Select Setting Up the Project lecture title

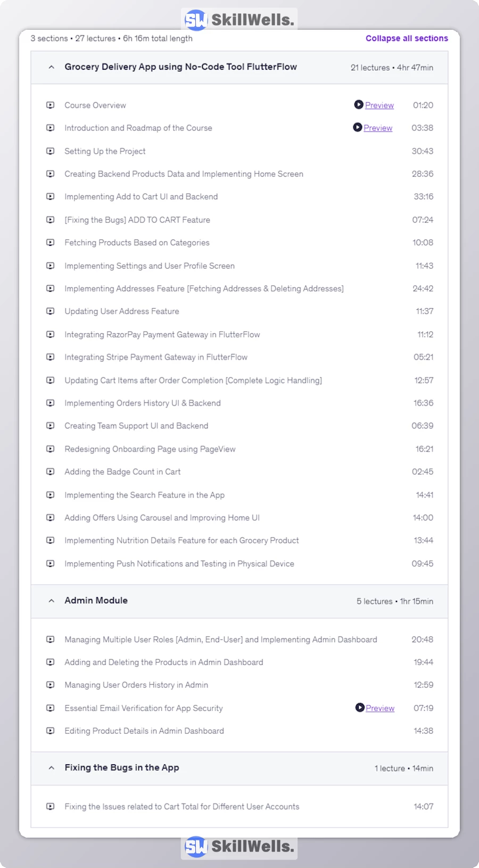click(105, 151)
